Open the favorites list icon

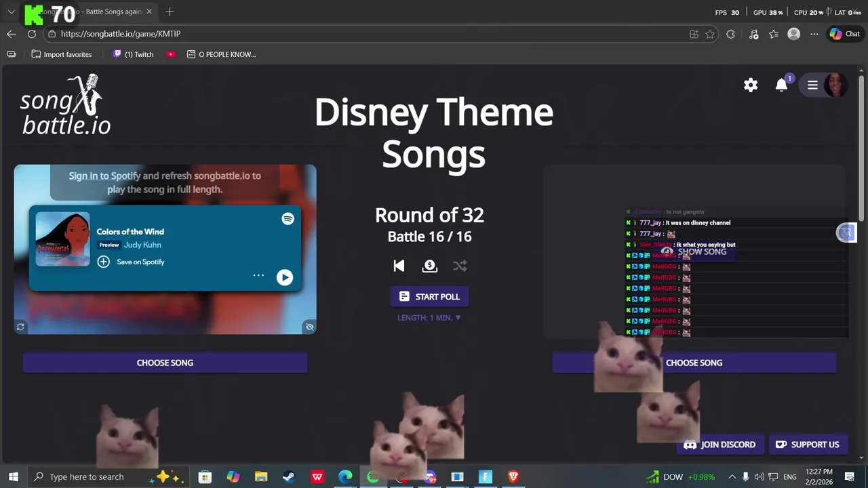774,34
